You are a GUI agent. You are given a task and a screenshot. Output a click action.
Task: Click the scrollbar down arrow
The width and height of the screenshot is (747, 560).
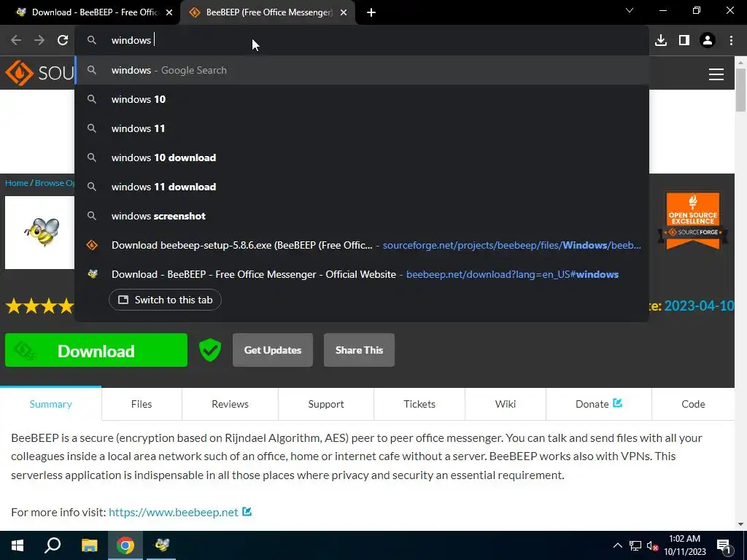click(741, 524)
